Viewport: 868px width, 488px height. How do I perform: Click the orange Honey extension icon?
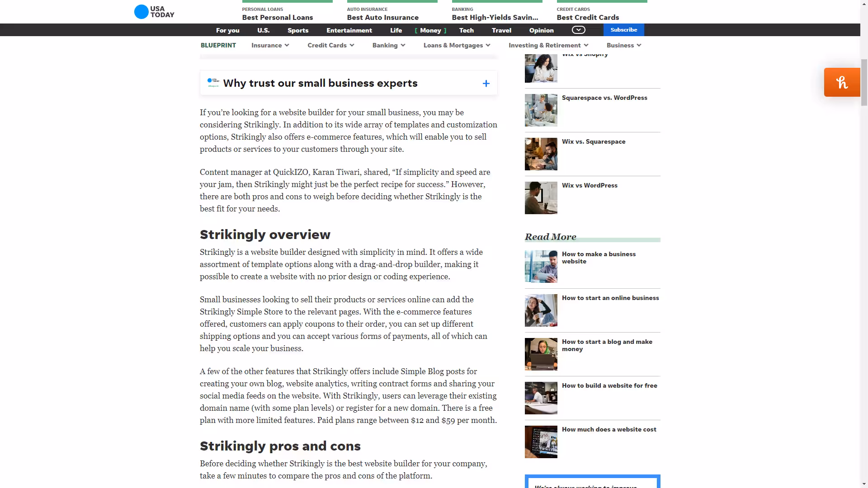pos(841,82)
